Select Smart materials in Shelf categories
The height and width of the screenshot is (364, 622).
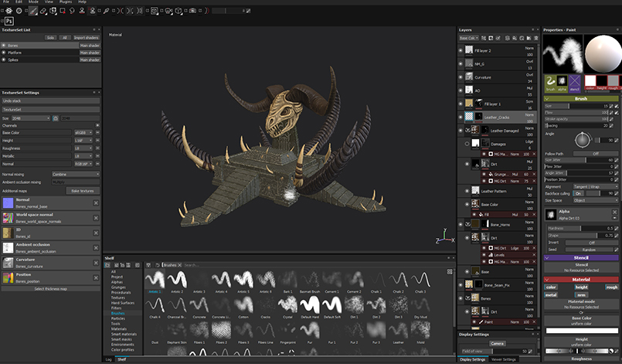click(124, 334)
